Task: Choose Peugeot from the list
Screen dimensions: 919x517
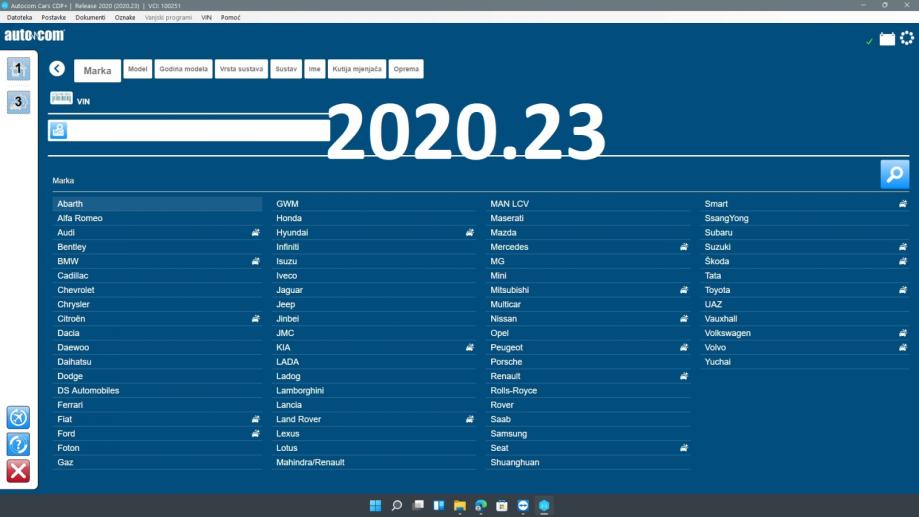Action: click(588, 348)
